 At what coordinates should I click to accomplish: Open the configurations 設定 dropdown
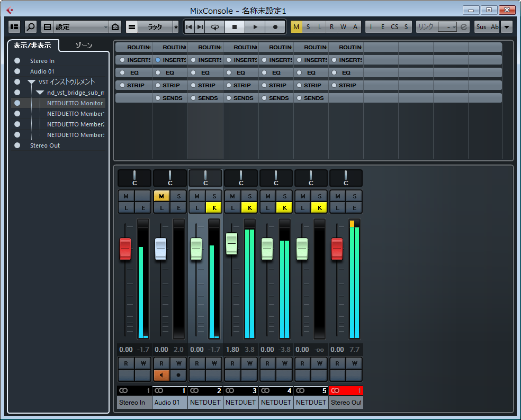(82, 27)
